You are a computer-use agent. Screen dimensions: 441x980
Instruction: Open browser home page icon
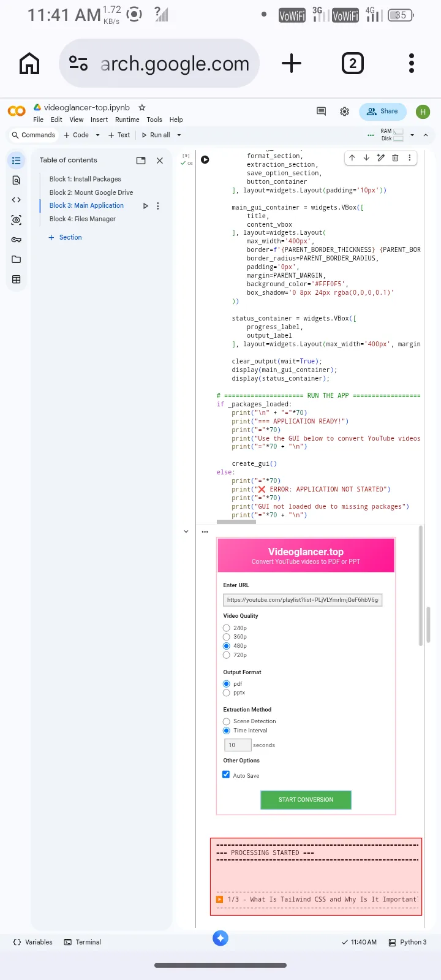29,63
